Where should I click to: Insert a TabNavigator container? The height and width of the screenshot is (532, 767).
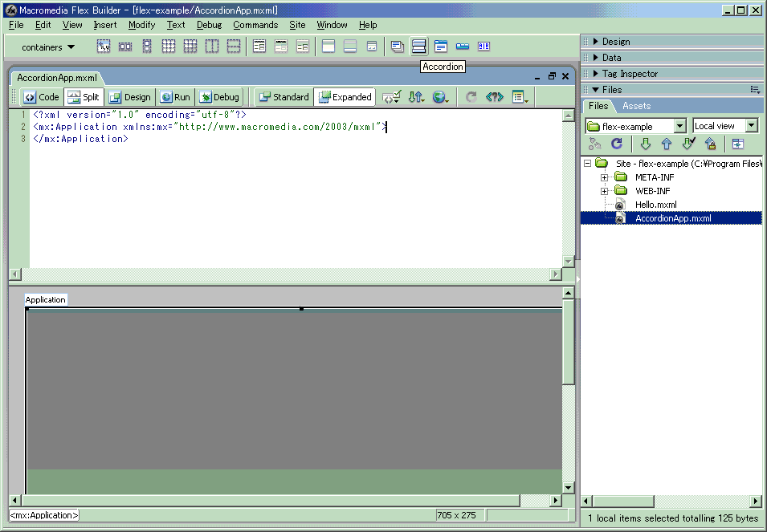(441, 47)
